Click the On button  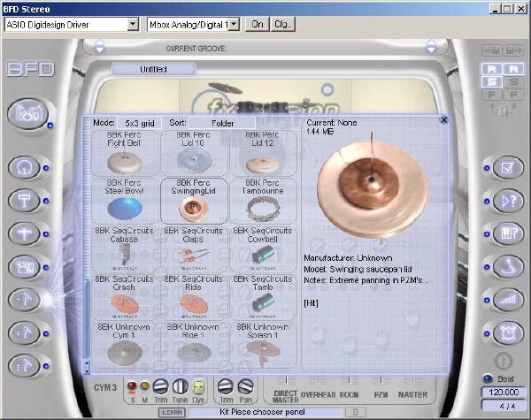click(x=257, y=25)
